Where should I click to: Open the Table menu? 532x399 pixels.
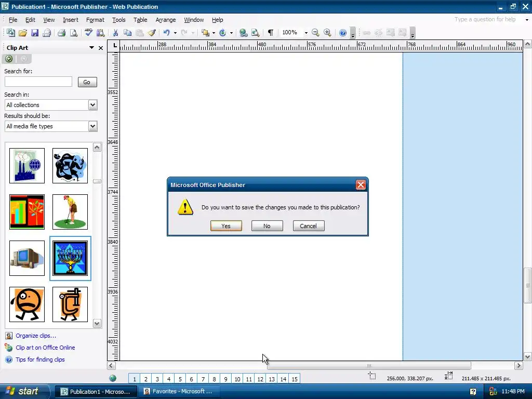tap(140, 20)
